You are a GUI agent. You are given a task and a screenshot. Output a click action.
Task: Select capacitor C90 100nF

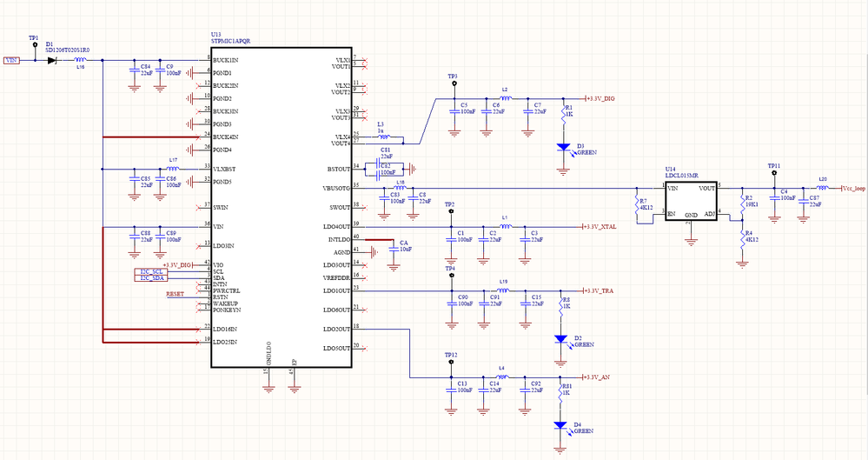pos(451,303)
